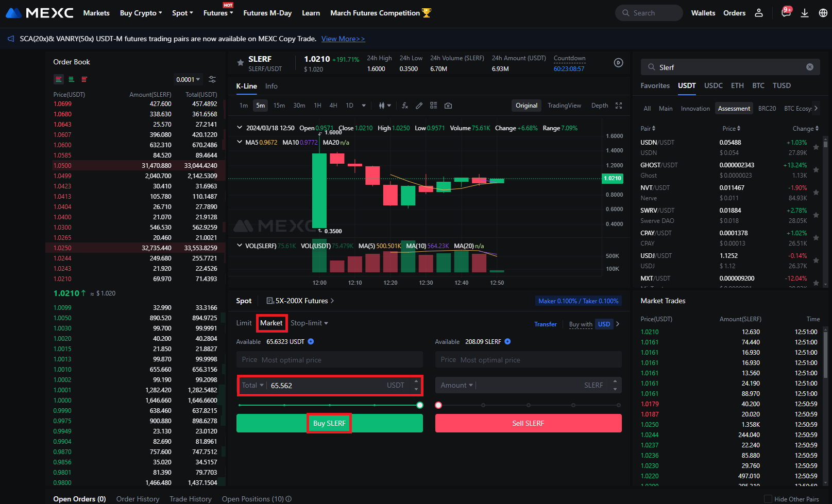Switch chart to TradingView mode

pyautogui.click(x=564, y=106)
